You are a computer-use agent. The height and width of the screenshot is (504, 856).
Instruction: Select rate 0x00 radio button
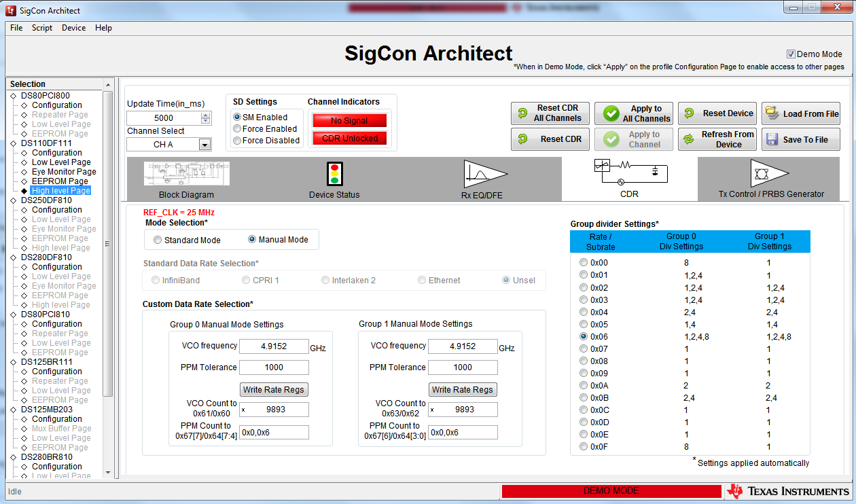coord(584,262)
